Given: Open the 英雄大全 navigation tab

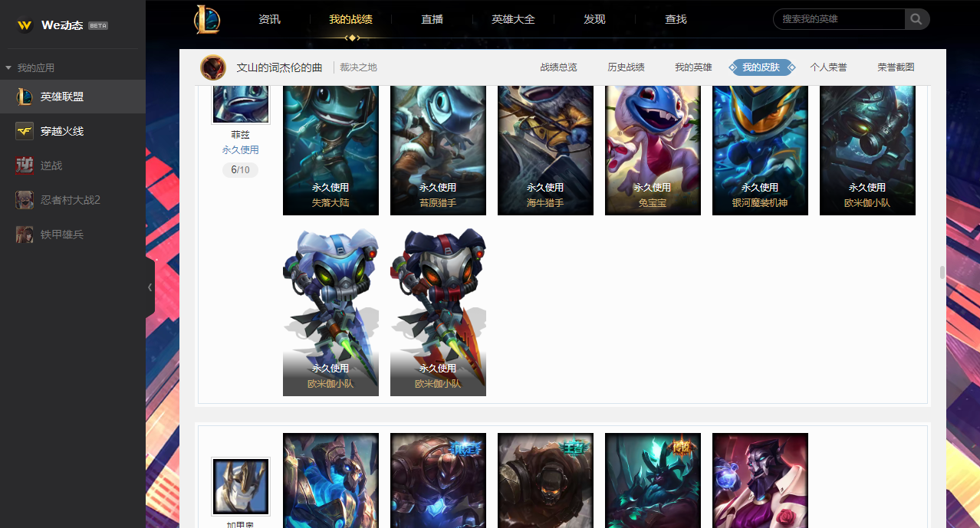Looking at the screenshot, I should click(x=513, y=19).
